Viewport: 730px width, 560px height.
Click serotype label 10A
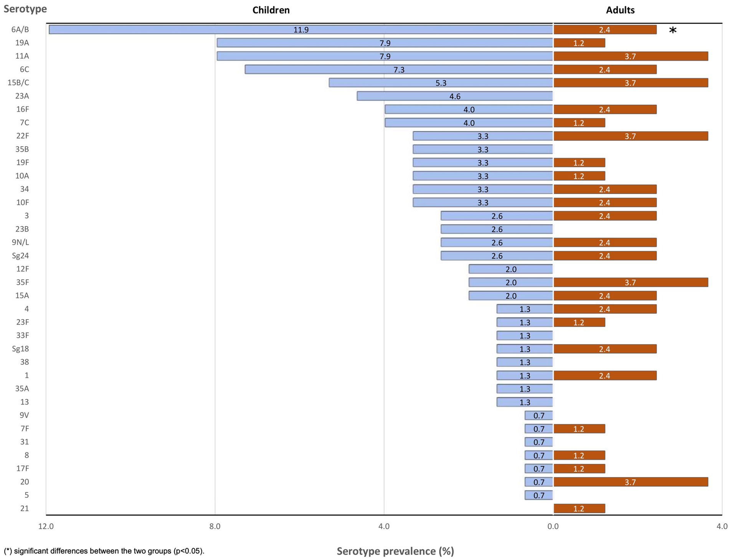click(22, 176)
